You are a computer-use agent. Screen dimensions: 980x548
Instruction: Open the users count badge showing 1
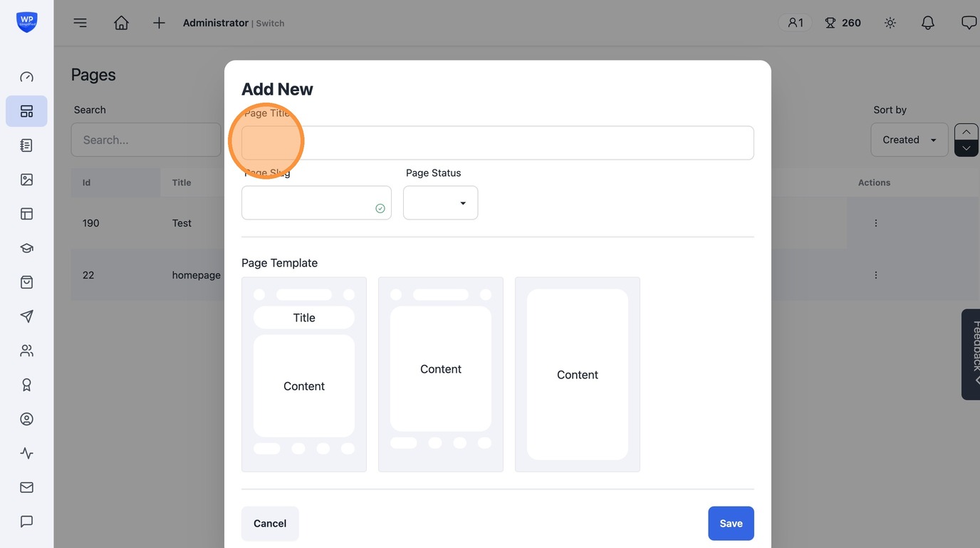point(796,23)
